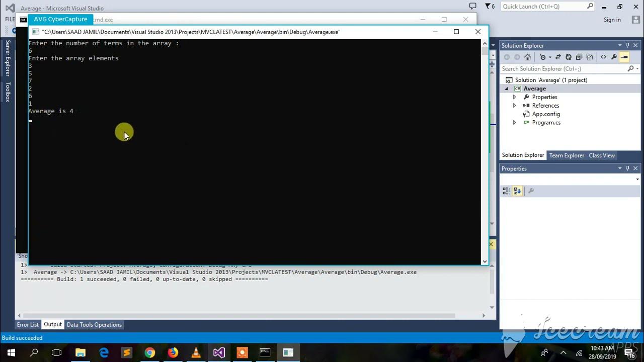Click Collapse All icon in Solution Explorer
644x362 pixels.
(579, 57)
